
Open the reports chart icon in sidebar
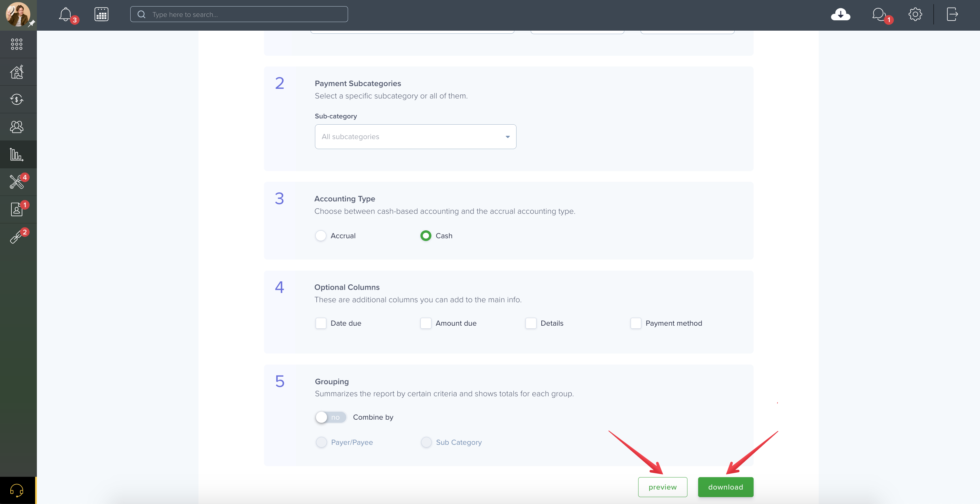pyautogui.click(x=17, y=154)
